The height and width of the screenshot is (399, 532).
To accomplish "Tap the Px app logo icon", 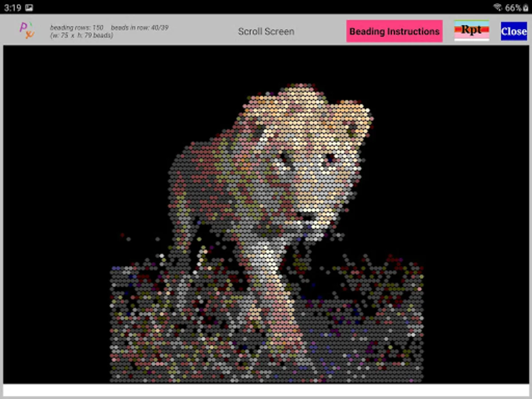I will point(27,30).
